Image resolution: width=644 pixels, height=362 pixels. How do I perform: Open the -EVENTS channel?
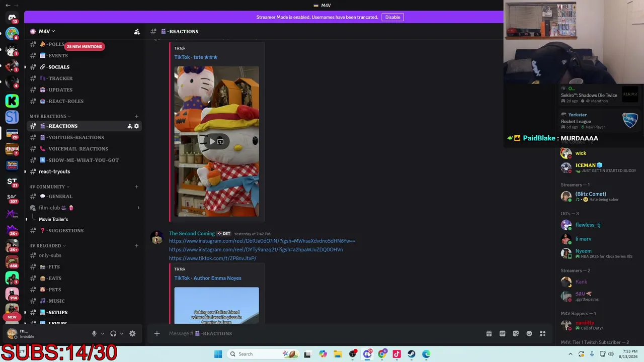click(84, 56)
